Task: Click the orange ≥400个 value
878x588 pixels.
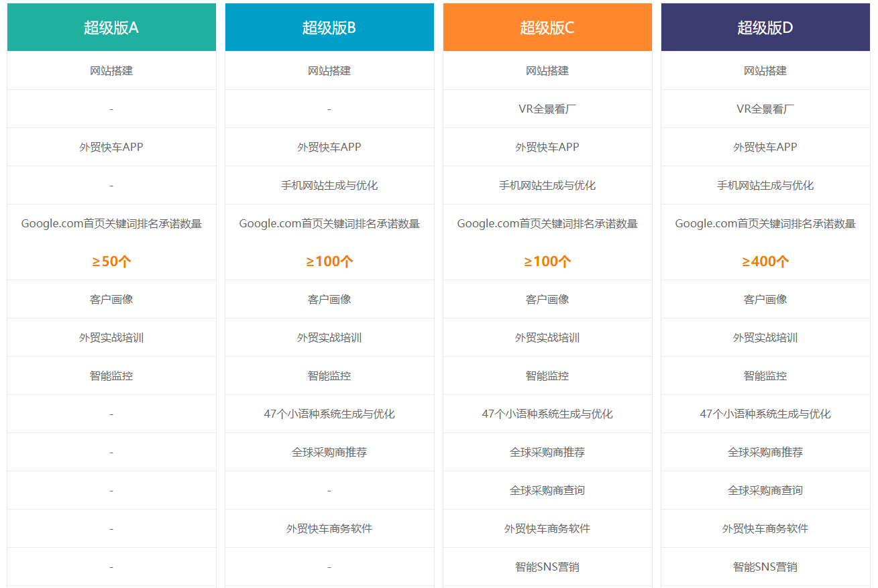Action: click(765, 261)
